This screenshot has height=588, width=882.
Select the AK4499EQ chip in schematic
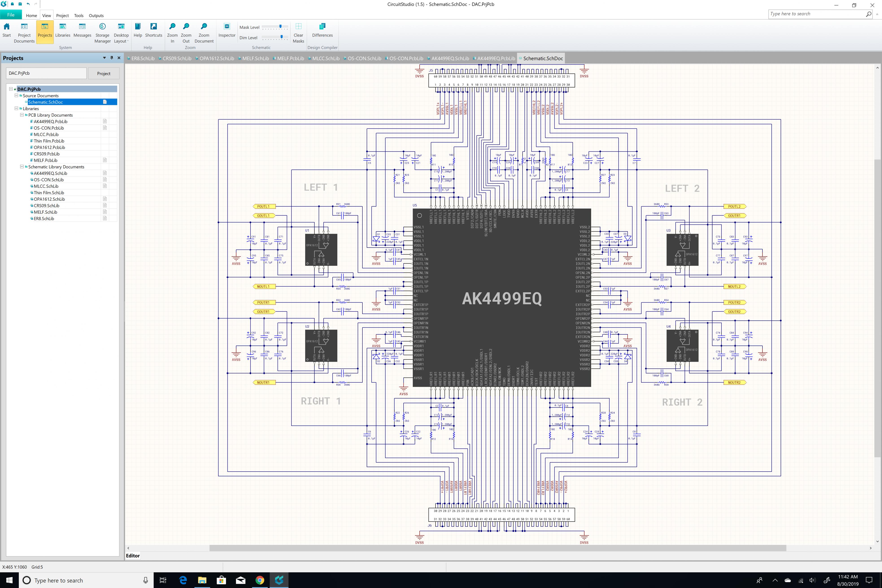(502, 298)
